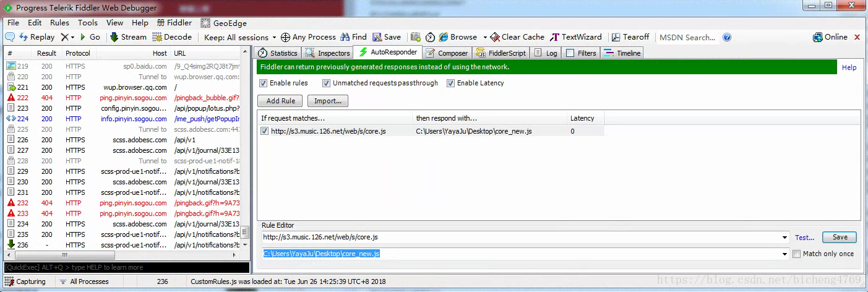This screenshot has height=292, width=868.
Task: Click the QuickExec command box
Action: click(127, 268)
